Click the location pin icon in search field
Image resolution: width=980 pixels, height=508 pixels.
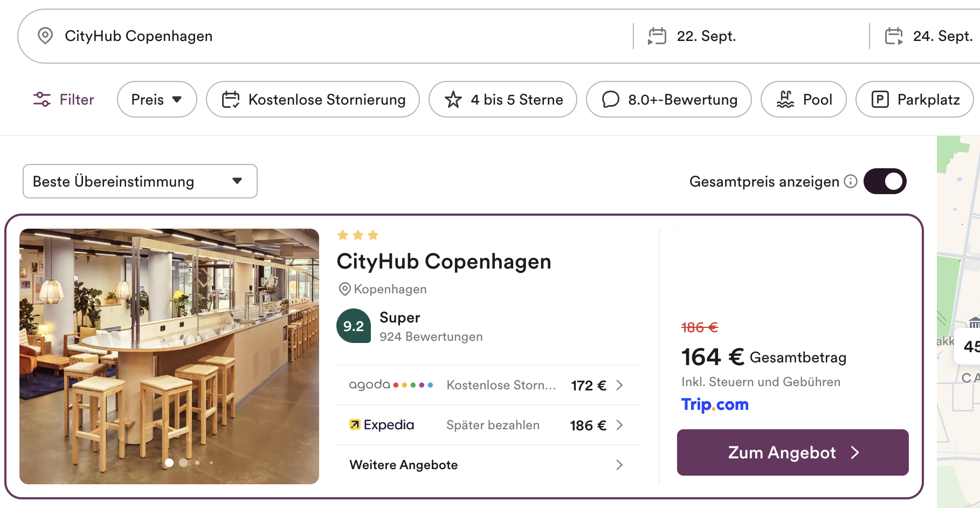point(45,36)
